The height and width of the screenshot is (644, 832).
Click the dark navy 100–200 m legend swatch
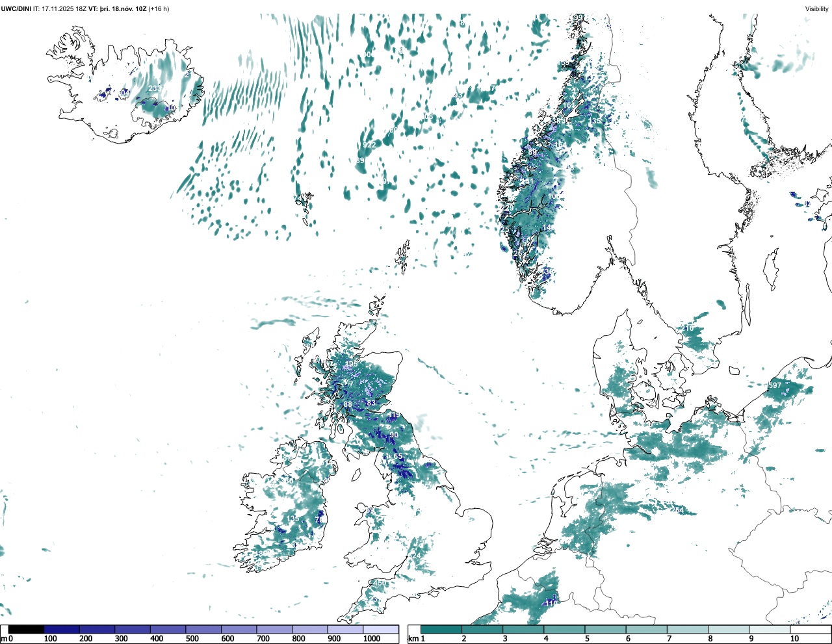tap(62, 630)
